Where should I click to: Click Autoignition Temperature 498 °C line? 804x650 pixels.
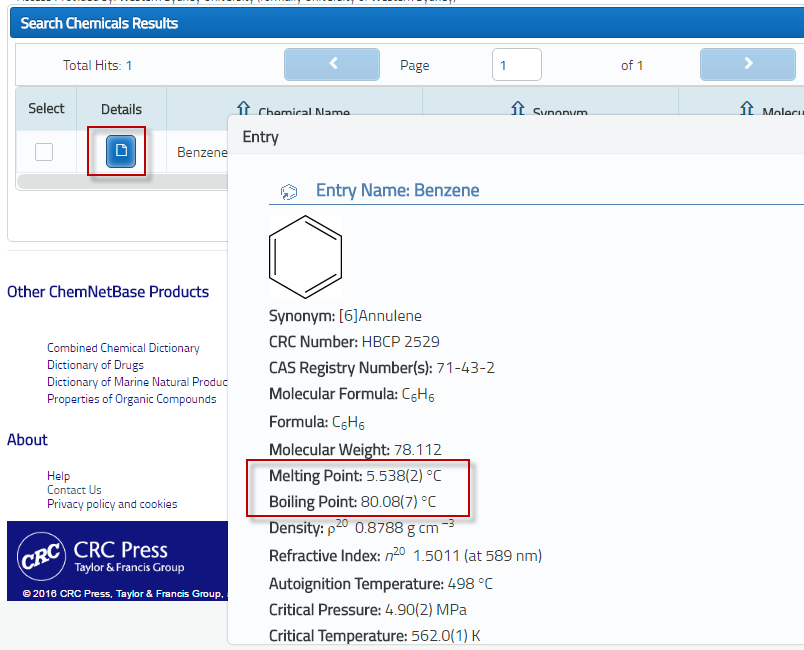click(x=380, y=584)
